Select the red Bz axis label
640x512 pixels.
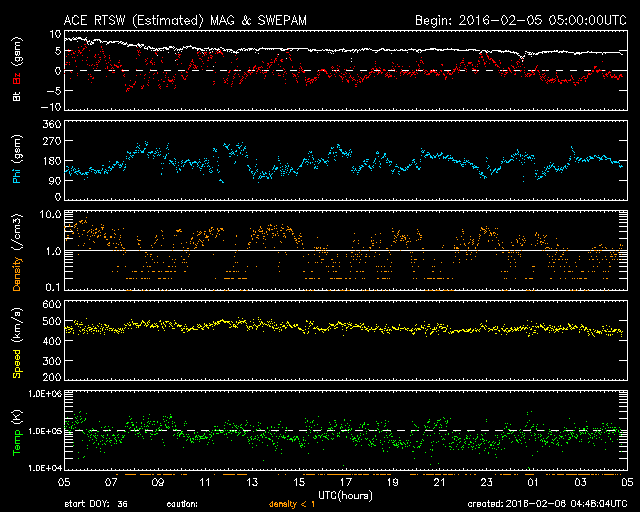coord(15,72)
